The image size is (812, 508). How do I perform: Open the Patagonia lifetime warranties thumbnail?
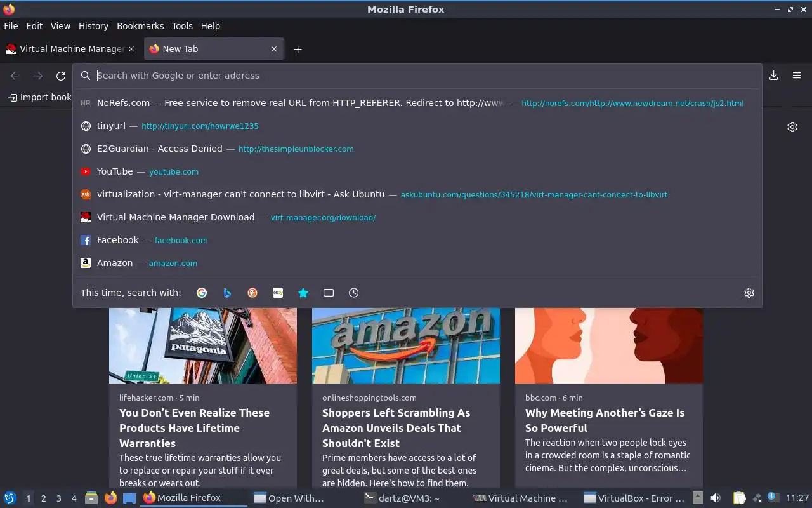coord(203,345)
